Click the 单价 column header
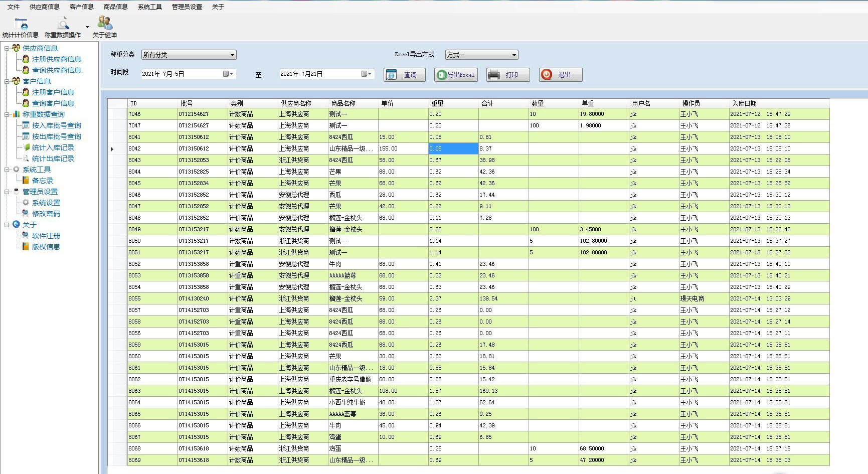868x474 pixels. [x=403, y=103]
